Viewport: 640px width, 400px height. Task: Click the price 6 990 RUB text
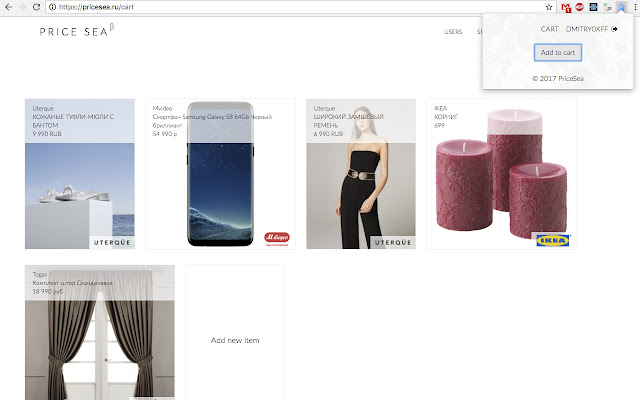coord(328,134)
